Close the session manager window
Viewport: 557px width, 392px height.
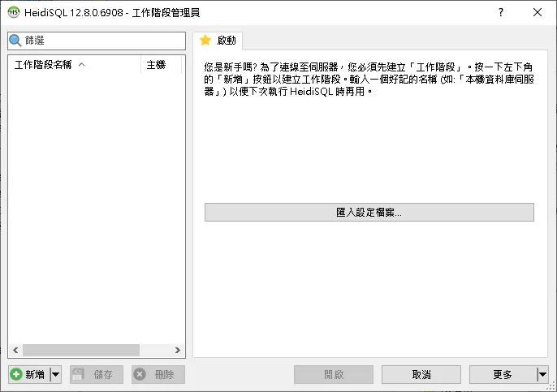pos(538,12)
